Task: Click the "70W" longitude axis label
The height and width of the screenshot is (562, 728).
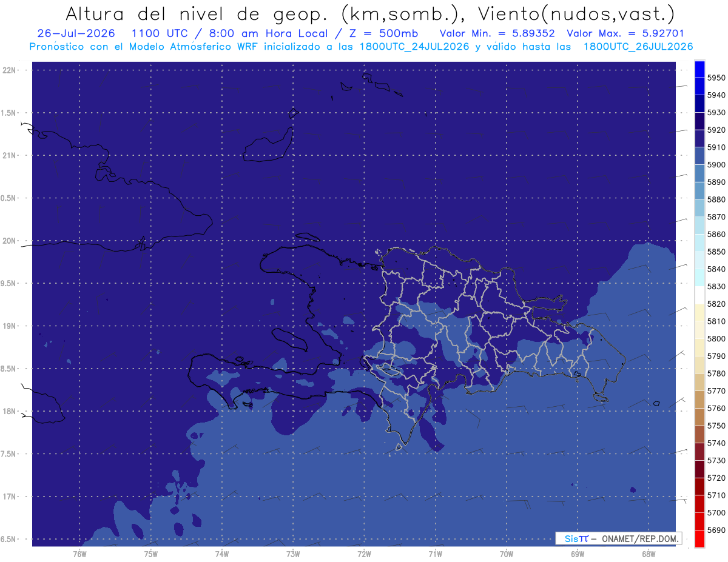Action: click(507, 554)
